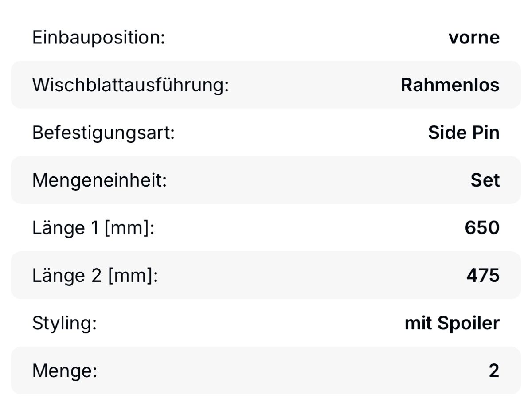The width and height of the screenshot is (532, 398).
Task: Select the 'Rahmenlos' value
Action: [x=450, y=85]
